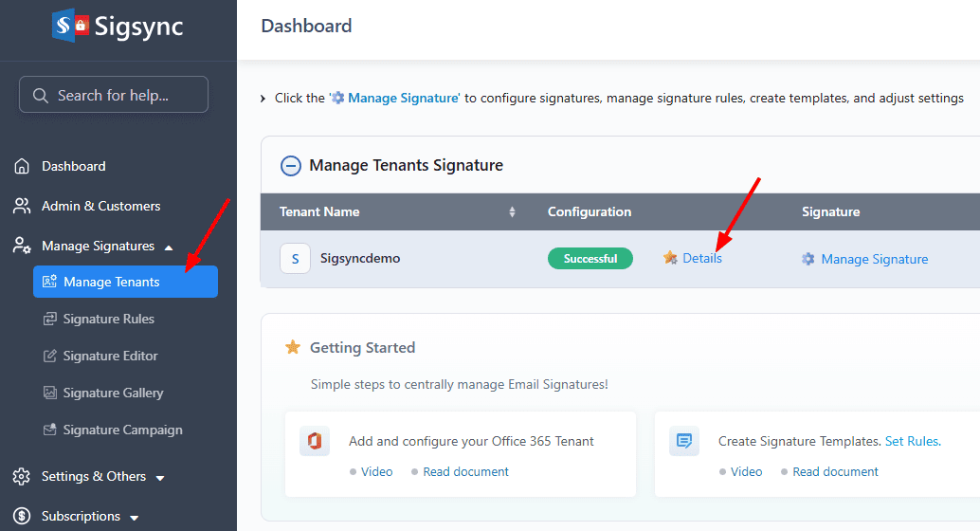Click the Signature Editor pencil icon
The width and height of the screenshot is (980, 531).
click(x=50, y=357)
